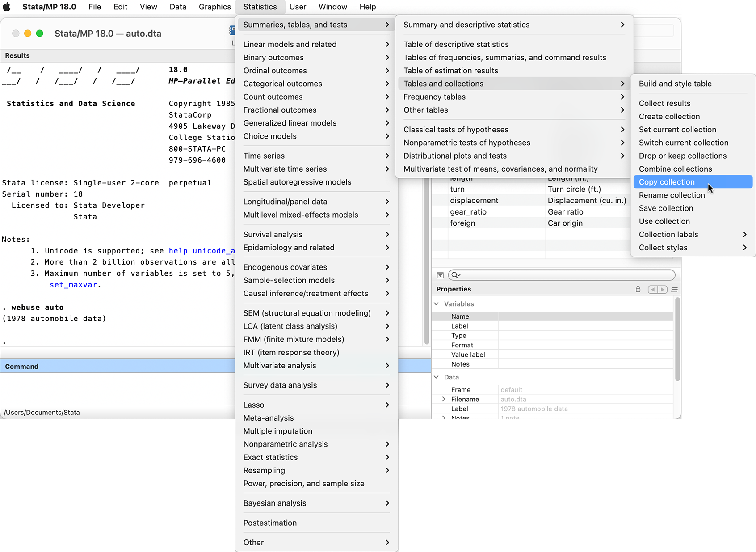
Task: Select Build and style table
Action: click(693, 84)
